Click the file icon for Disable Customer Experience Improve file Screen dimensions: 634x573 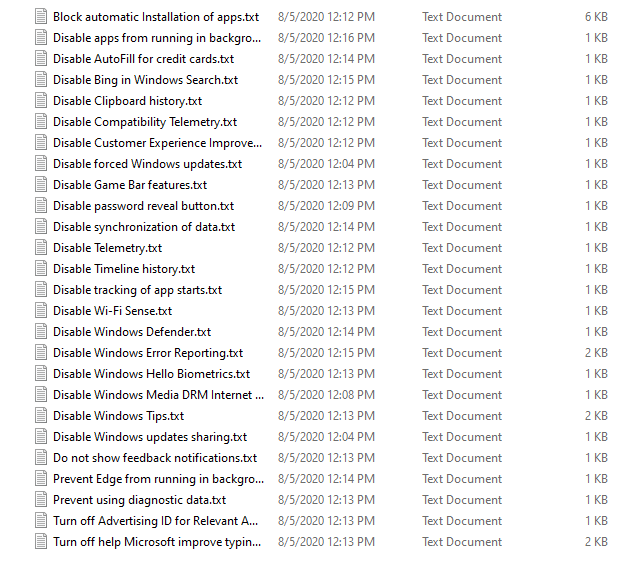[41, 143]
